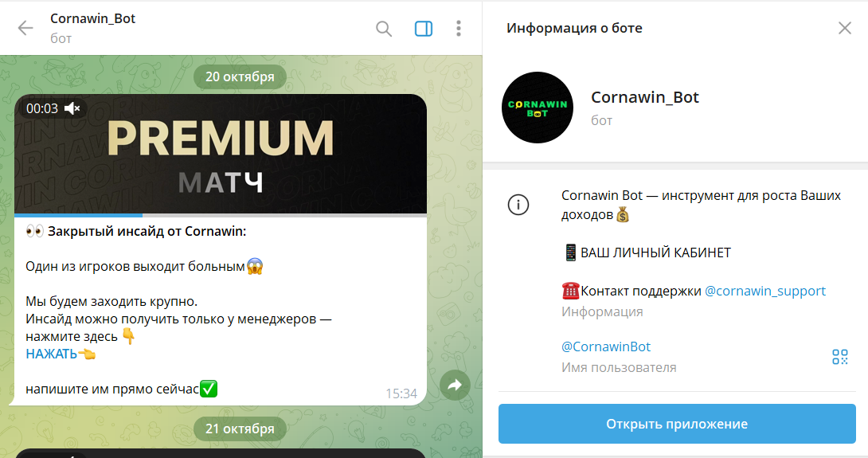Go back using the left arrow icon

click(x=25, y=28)
